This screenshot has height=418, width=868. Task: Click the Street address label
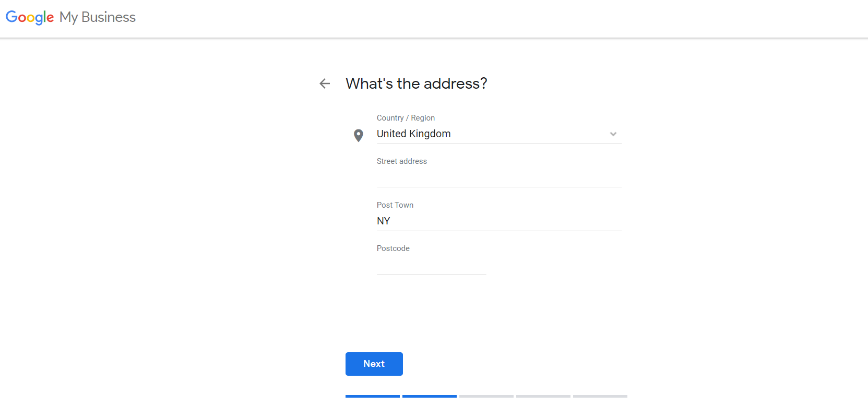pyautogui.click(x=402, y=161)
